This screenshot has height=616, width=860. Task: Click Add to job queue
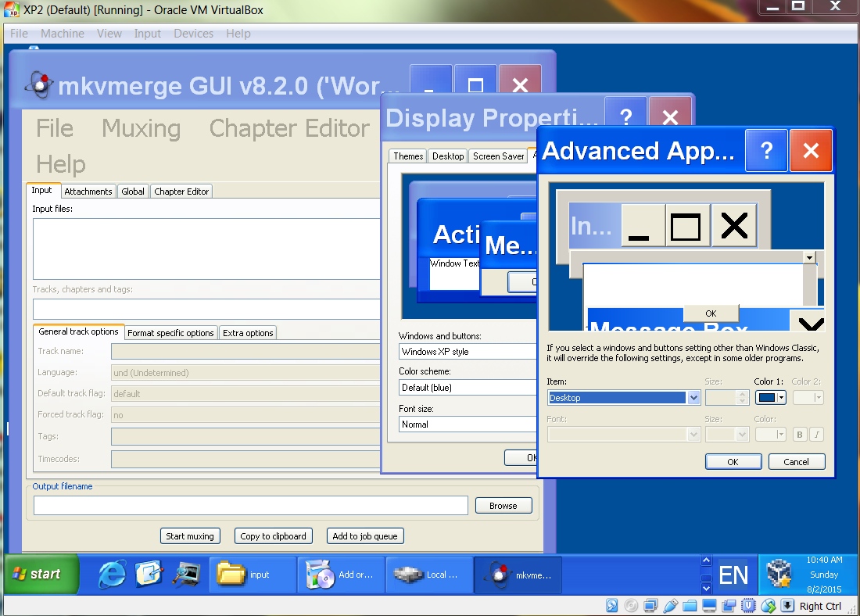click(x=365, y=536)
